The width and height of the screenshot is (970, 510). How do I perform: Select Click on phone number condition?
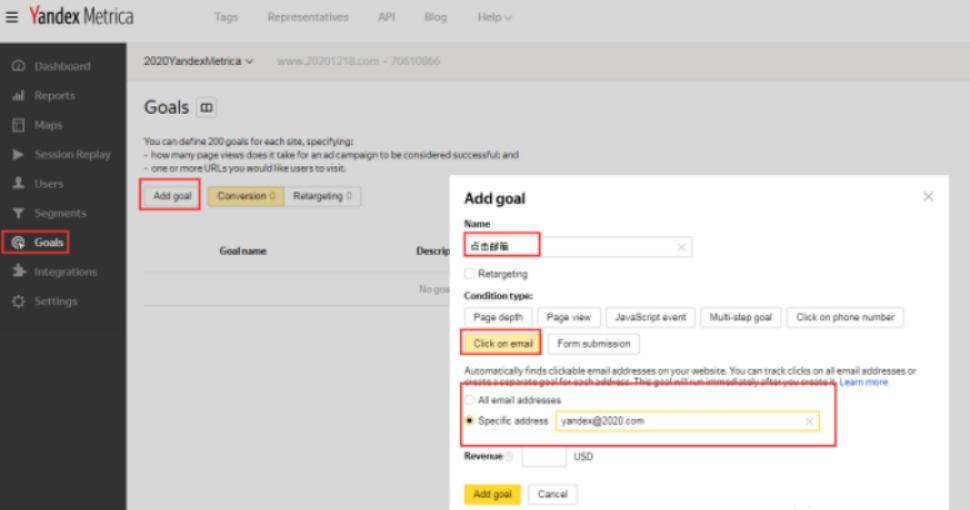pos(845,318)
